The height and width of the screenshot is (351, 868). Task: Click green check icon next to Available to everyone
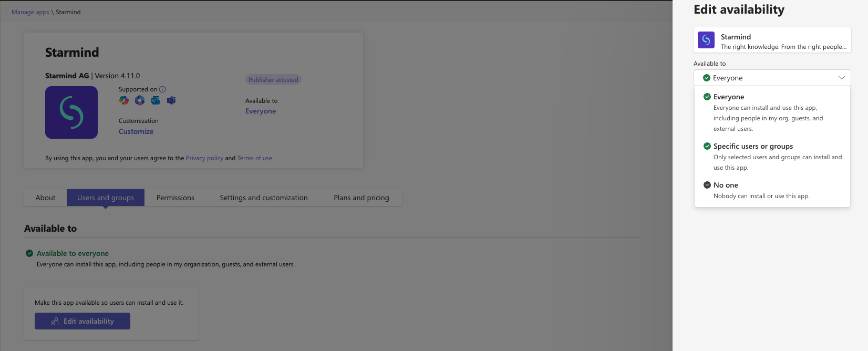29,253
